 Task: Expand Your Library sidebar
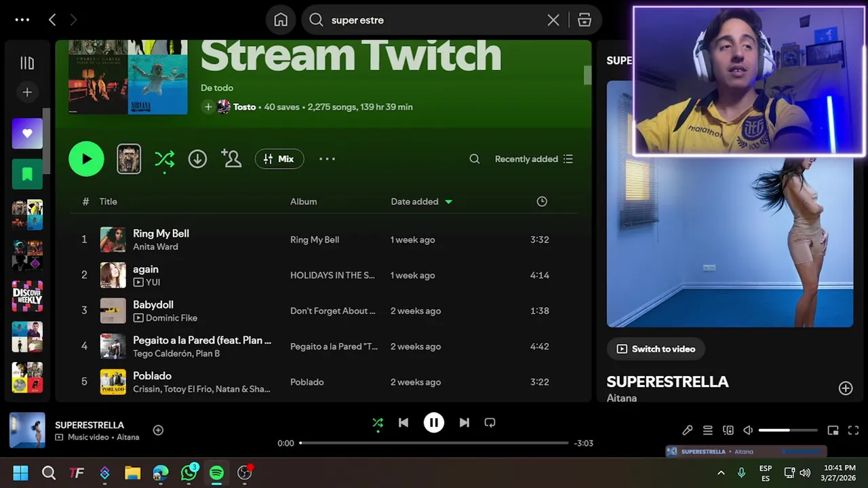click(x=27, y=63)
